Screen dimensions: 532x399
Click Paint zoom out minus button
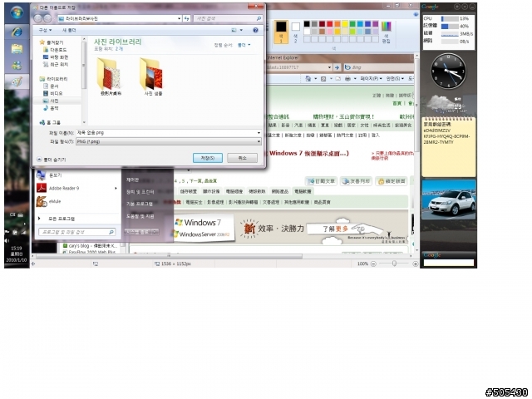tap(373, 264)
